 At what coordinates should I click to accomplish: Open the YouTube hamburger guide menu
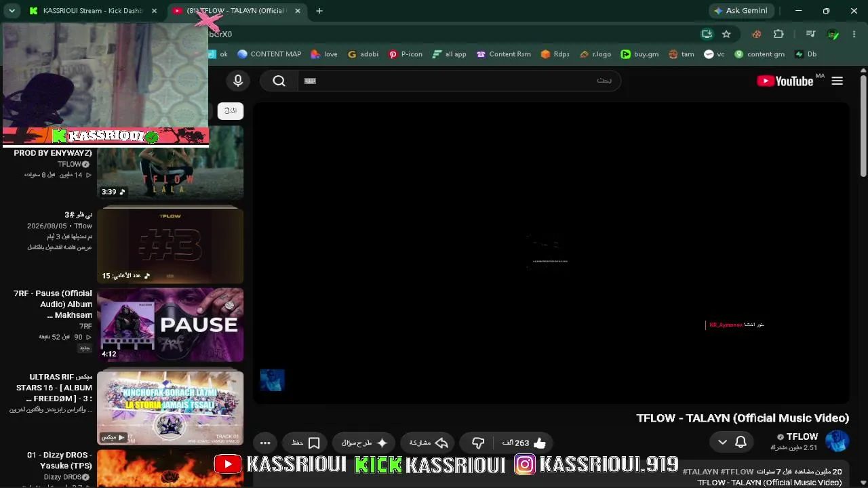click(837, 81)
